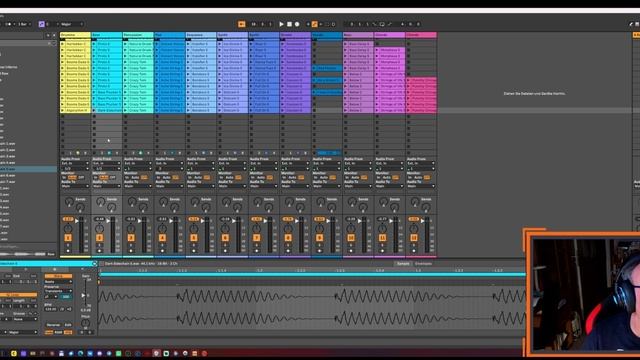The image size is (640, 360).
Task: Toggle the Warp button in clip view
Action: 58,276
